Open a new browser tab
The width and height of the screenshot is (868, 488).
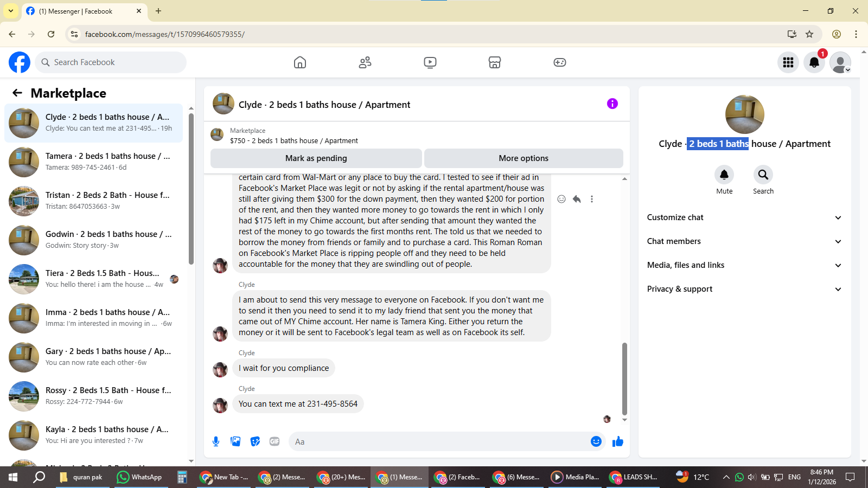click(x=158, y=11)
